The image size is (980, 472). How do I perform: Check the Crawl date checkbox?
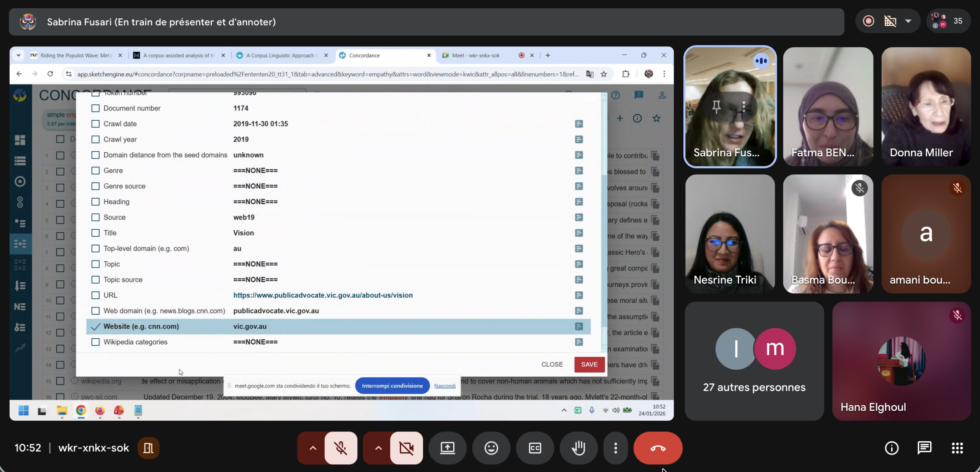(95, 124)
